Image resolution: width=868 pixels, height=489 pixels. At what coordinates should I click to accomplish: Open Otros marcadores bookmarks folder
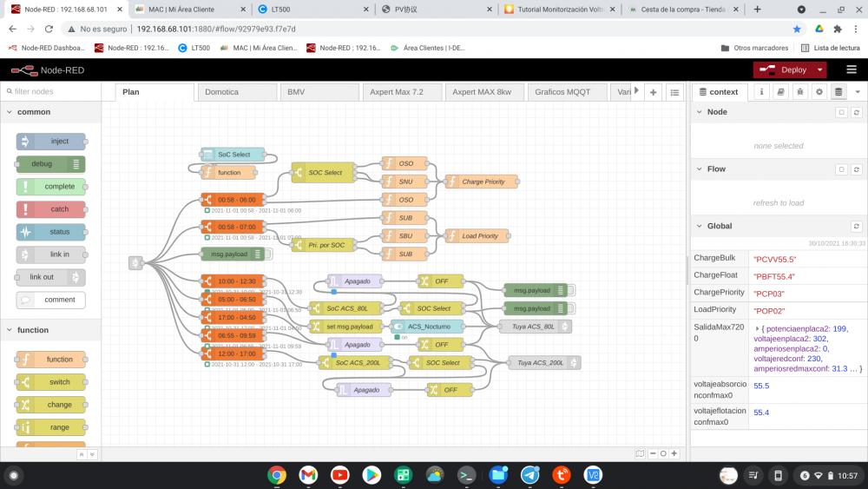click(x=754, y=48)
